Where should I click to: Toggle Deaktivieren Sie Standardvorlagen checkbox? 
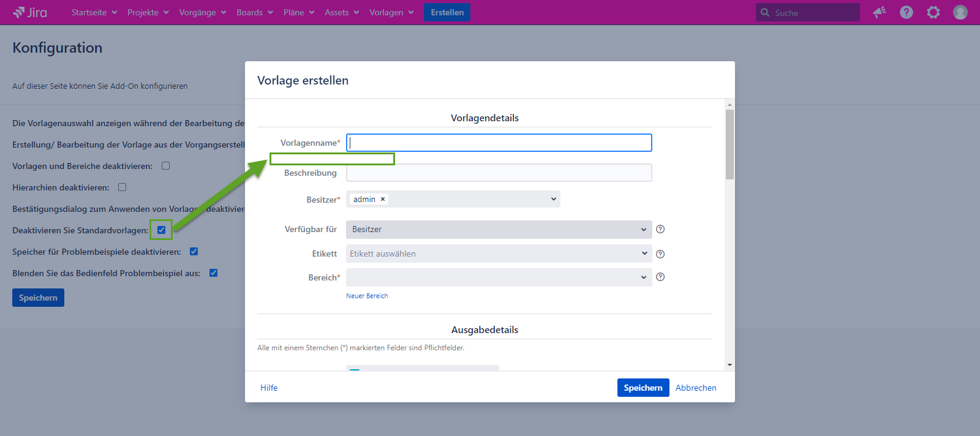pos(162,230)
